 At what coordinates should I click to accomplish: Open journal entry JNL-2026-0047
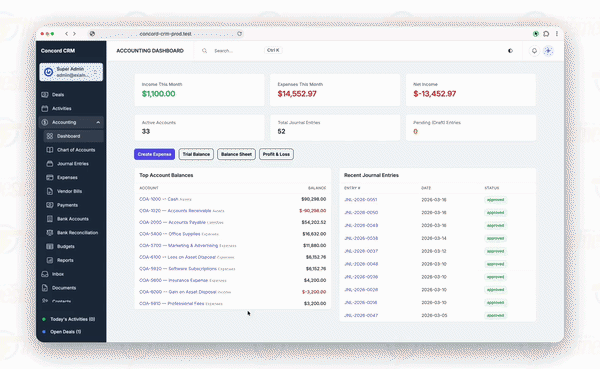[361, 315]
